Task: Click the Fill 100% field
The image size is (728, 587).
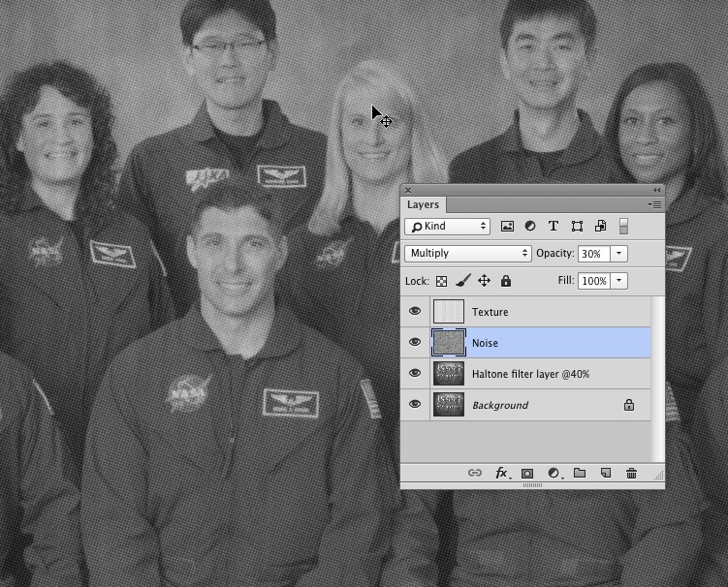Action: (x=594, y=281)
